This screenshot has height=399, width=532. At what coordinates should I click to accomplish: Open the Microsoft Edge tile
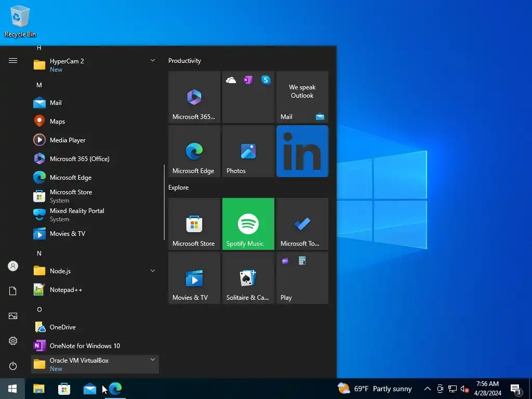pos(194,151)
